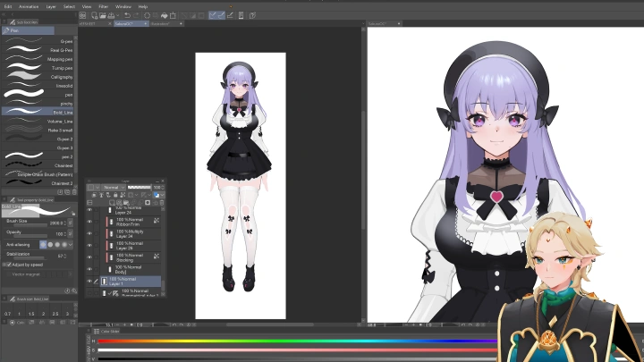Select the strongest anti-aliasing option

tap(64, 245)
